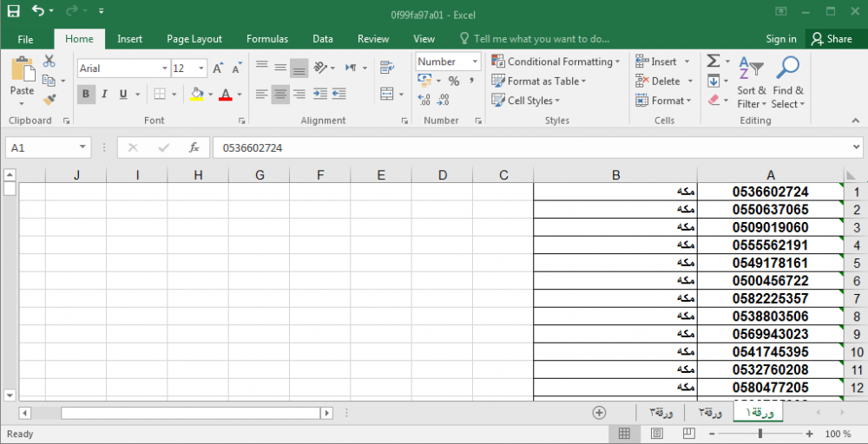The height and width of the screenshot is (444, 868).
Task: Open the font name dropdown Arial
Action: (x=164, y=68)
